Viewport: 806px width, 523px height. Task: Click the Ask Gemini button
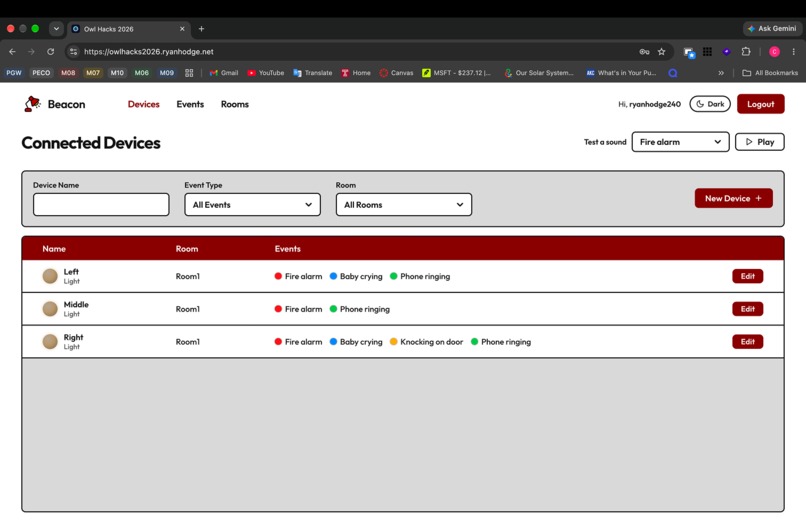coord(772,29)
